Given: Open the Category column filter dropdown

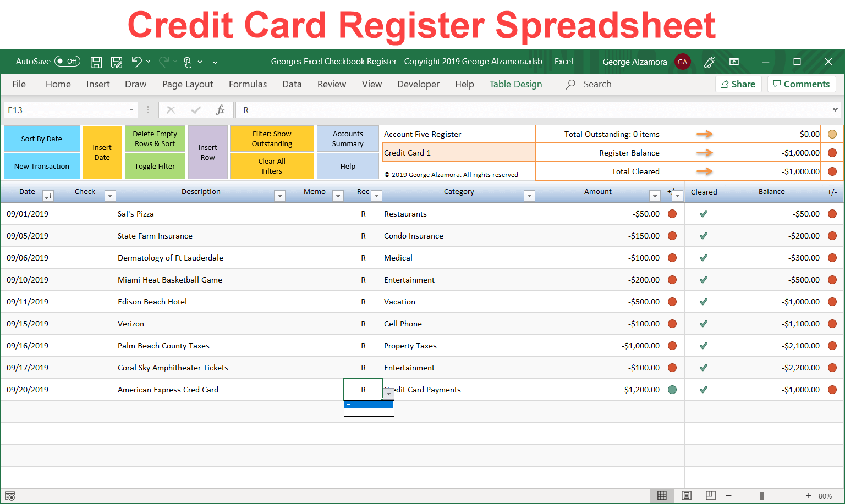Looking at the screenshot, I should tap(529, 196).
